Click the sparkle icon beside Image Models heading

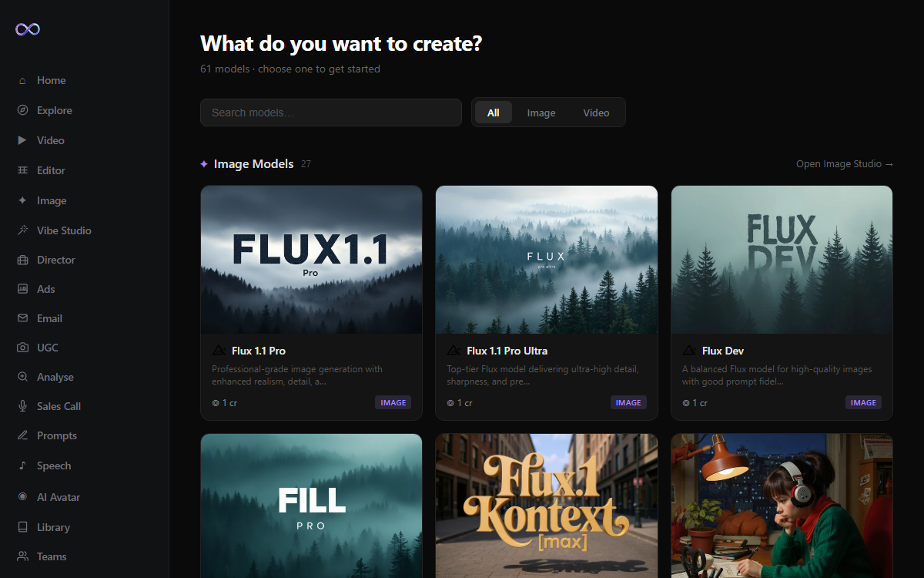(204, 164)
